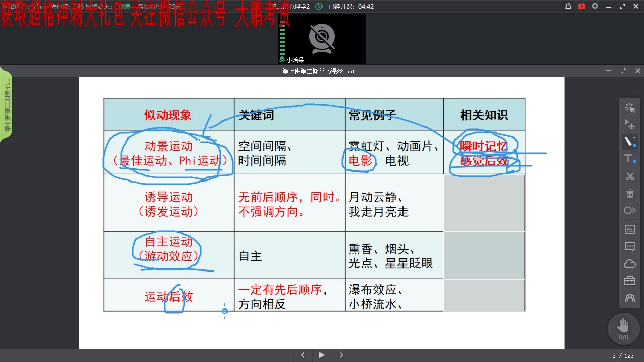The height and width of the screenshot is (362, 644).
Task: Click the 小哈朵 microphone icon
Action: (x=282, y=59)
